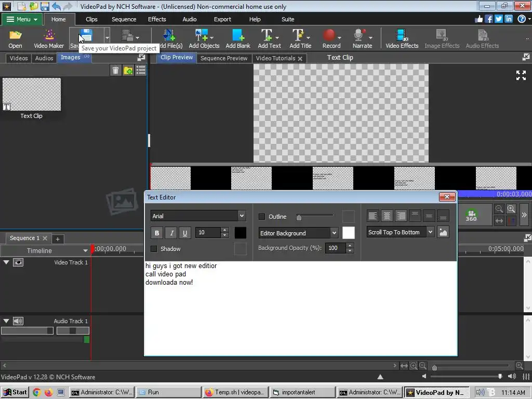
Task: Open the Clips ribbon tab
Action: pyautogui.click(x=91, y=19)
